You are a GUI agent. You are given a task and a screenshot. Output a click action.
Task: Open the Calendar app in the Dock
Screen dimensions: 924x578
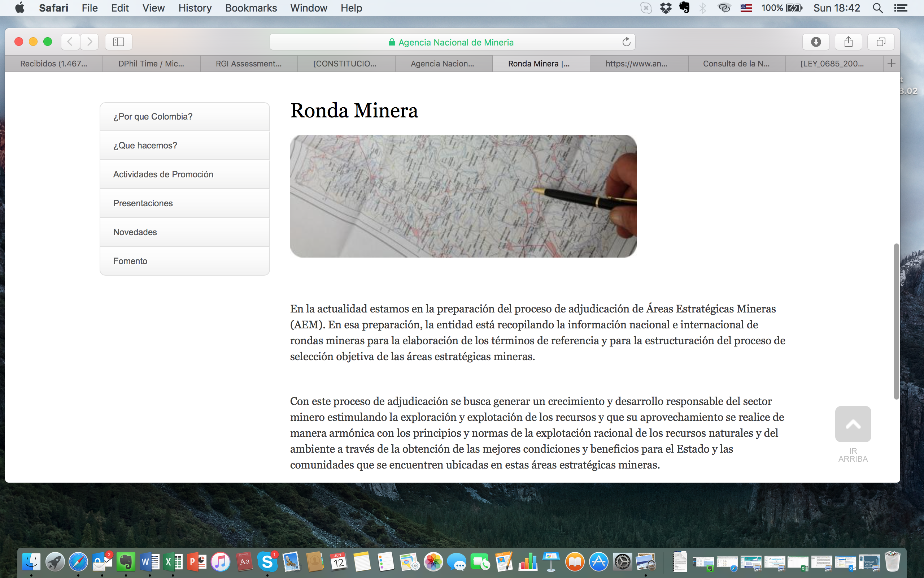338,562
